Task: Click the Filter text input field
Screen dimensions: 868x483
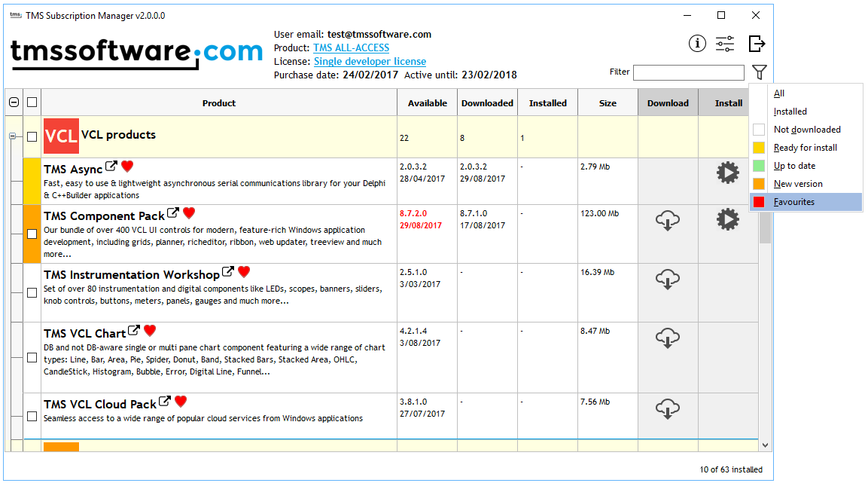Action: [688, 72]
